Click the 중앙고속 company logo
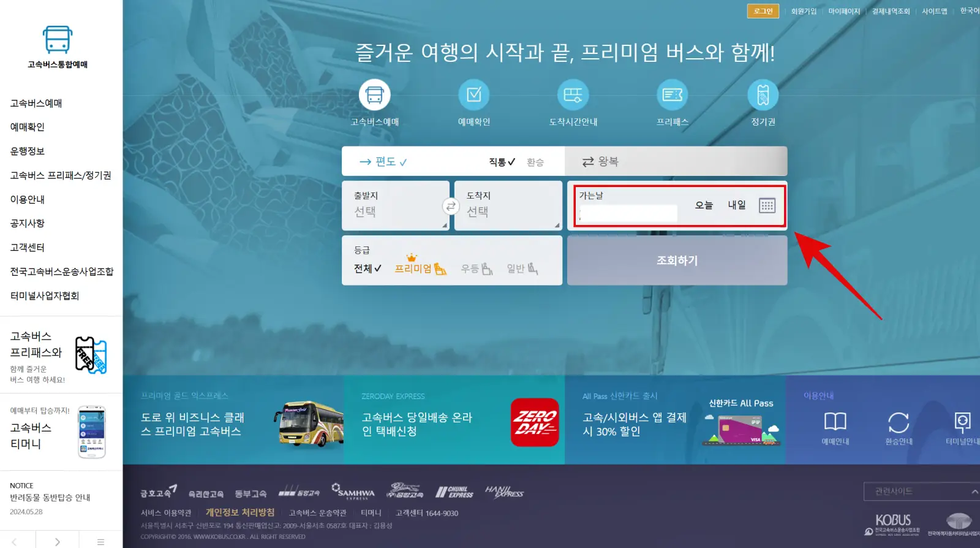This screenshot has width=980, height=548. point(405,491)
